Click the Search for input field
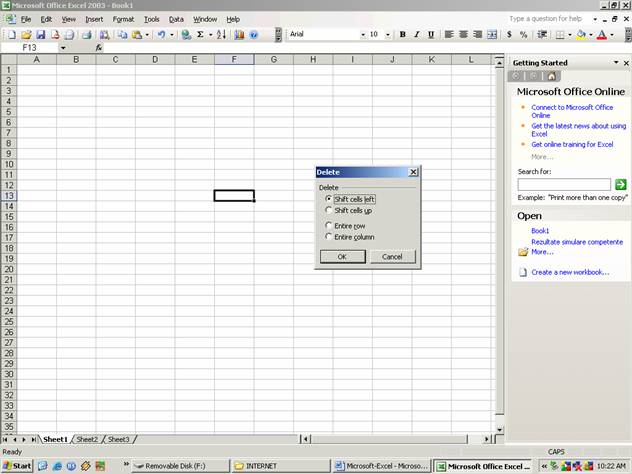 pyautogui.click(x=564, y=185)
